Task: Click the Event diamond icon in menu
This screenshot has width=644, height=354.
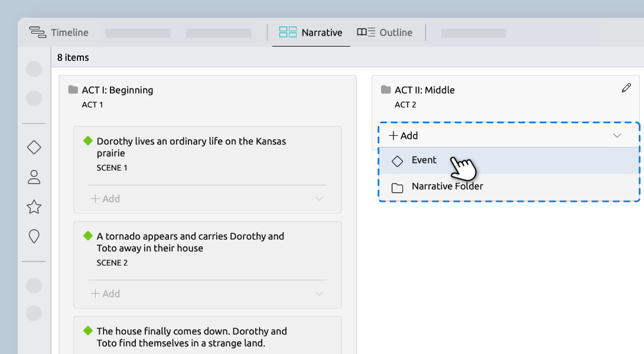Action: (397, 161)
